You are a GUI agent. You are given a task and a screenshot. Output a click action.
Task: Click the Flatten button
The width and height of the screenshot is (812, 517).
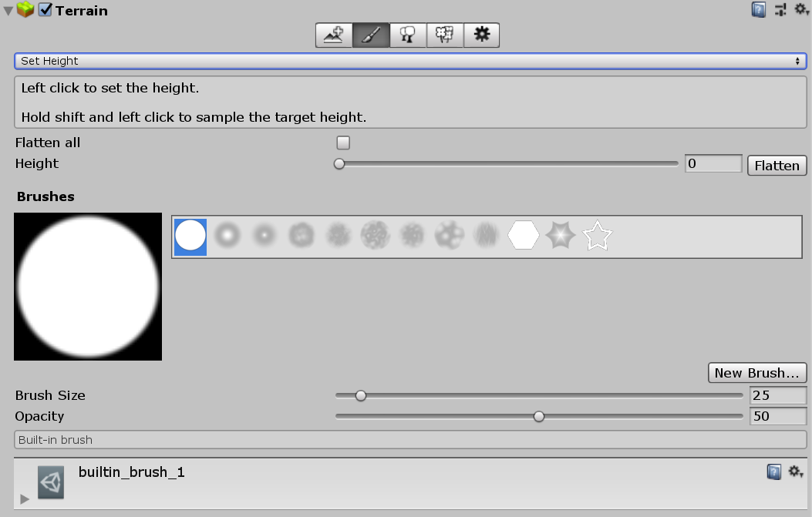tap(777, 166)
